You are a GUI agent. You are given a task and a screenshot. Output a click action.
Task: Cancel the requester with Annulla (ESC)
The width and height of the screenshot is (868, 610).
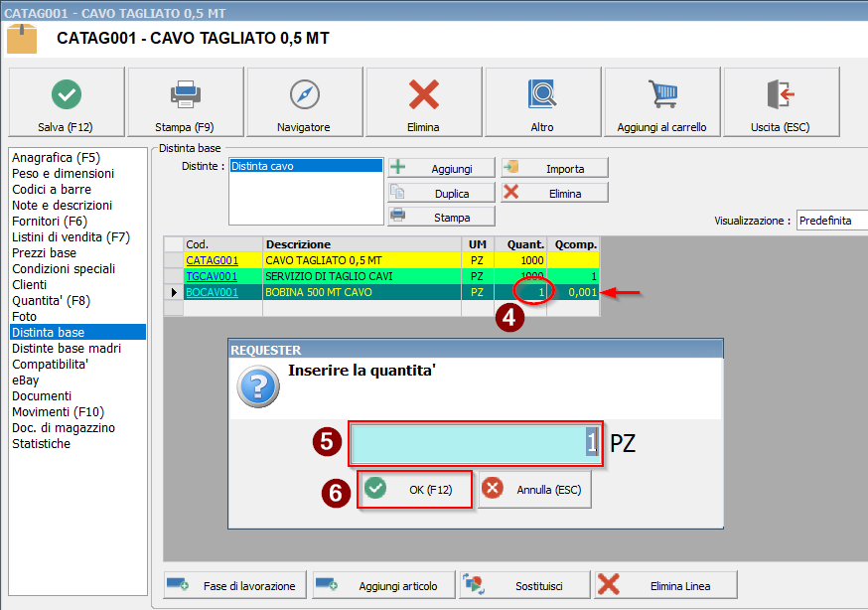[535, 490]
